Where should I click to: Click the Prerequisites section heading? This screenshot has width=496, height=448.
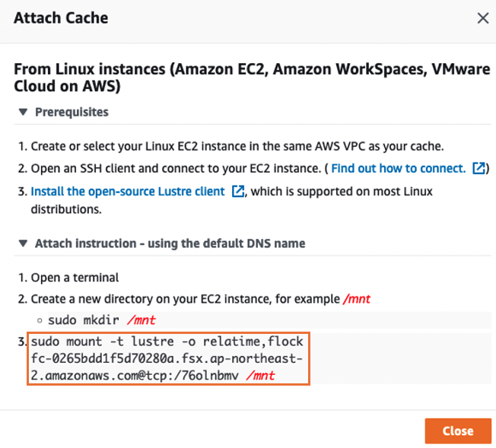coord(72,112)
